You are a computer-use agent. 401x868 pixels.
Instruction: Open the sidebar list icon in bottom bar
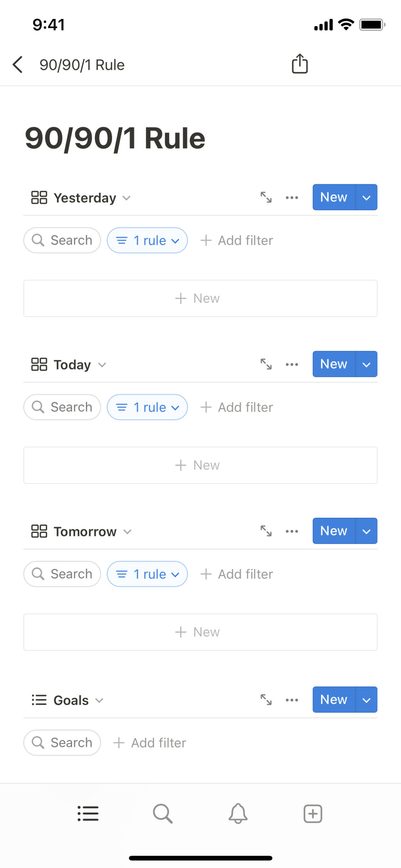point(88,813)
